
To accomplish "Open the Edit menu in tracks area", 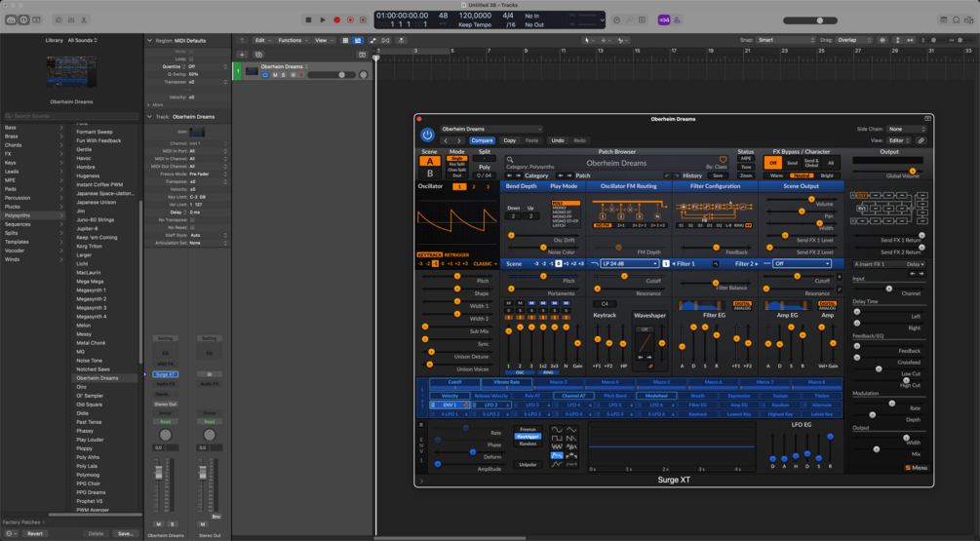I will 262,40.
